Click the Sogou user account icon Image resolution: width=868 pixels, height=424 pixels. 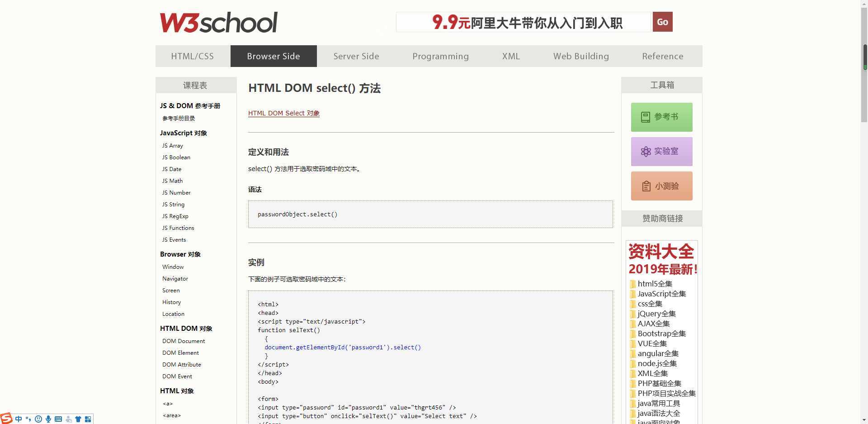click(x=69, y=419)
